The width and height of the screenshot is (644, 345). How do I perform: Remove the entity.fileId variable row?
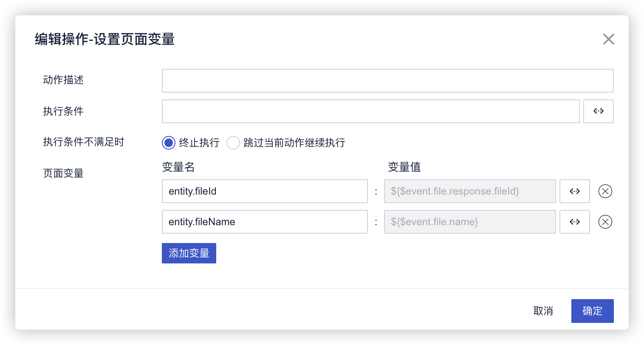(605, 191)
